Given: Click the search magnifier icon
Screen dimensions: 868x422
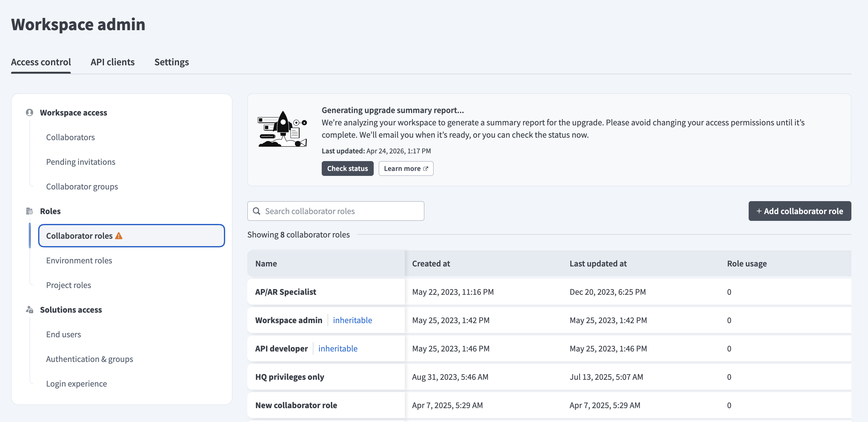Looking at the screenshot, I should coord(257,211).
